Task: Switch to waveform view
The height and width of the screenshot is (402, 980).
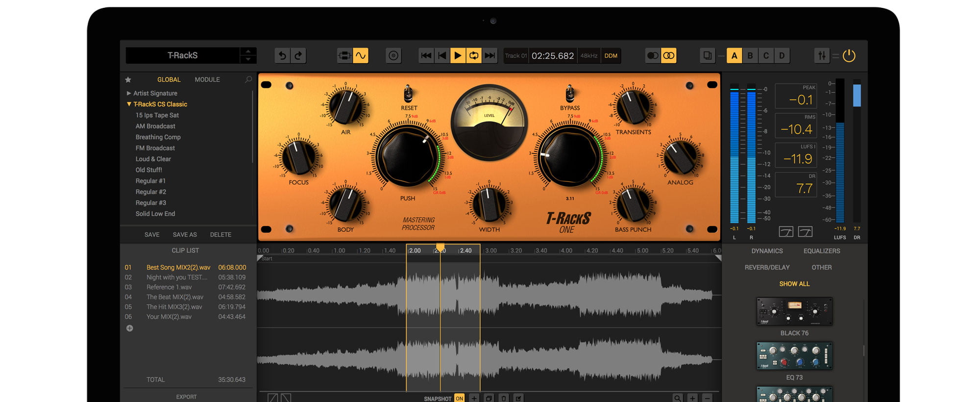Action: coord(361,56)
